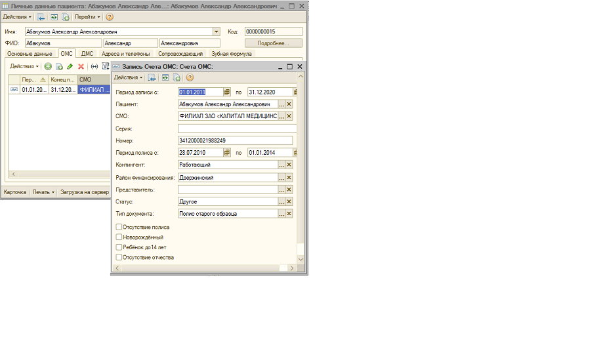
Task: Open the Сопровождающий tab
Action: point(180,54)
